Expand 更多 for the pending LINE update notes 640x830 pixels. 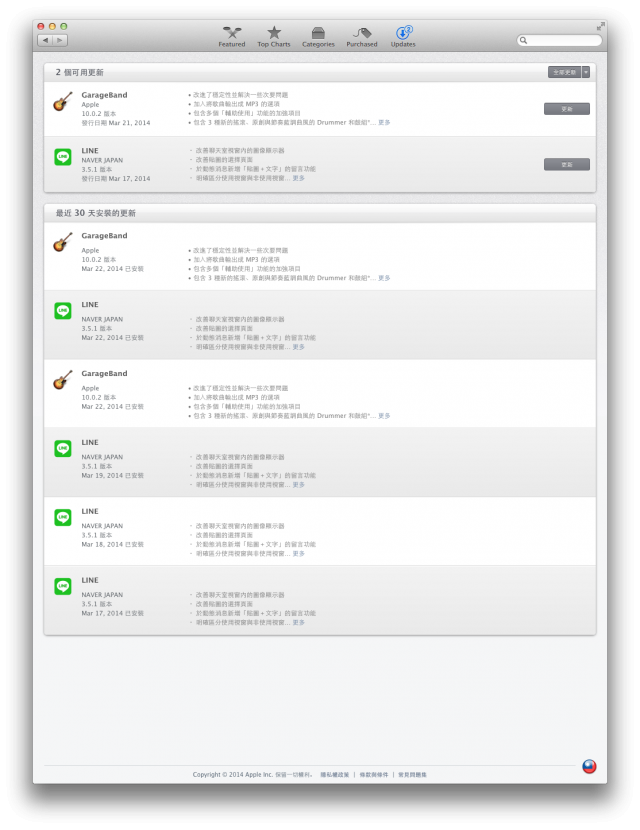(299, 178)
